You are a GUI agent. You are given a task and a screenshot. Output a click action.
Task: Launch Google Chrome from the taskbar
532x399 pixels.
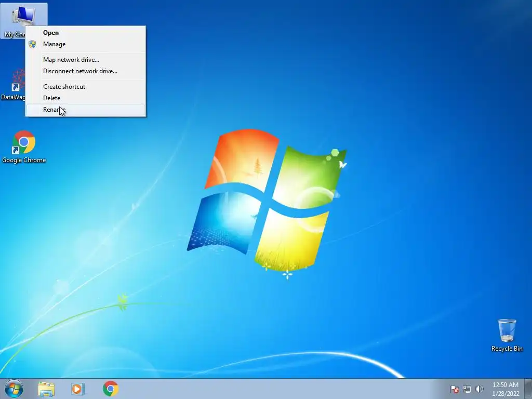click(x=111, y=389)
